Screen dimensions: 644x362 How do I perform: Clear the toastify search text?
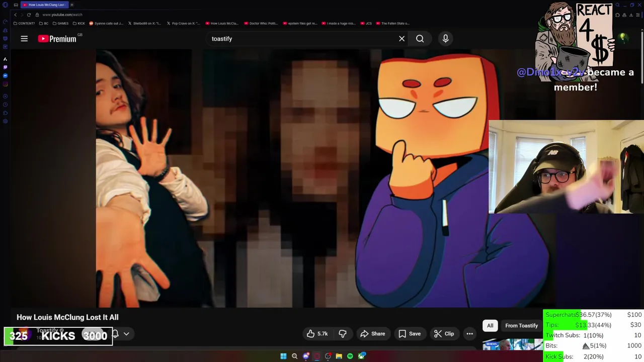pos(401,39)
